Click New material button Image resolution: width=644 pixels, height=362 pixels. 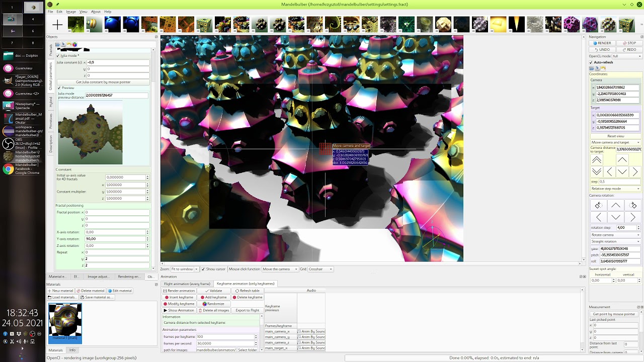coord(61,291)
